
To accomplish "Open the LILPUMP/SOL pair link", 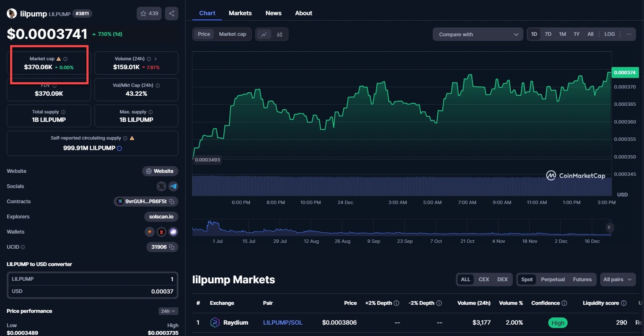I will point(283,323).
